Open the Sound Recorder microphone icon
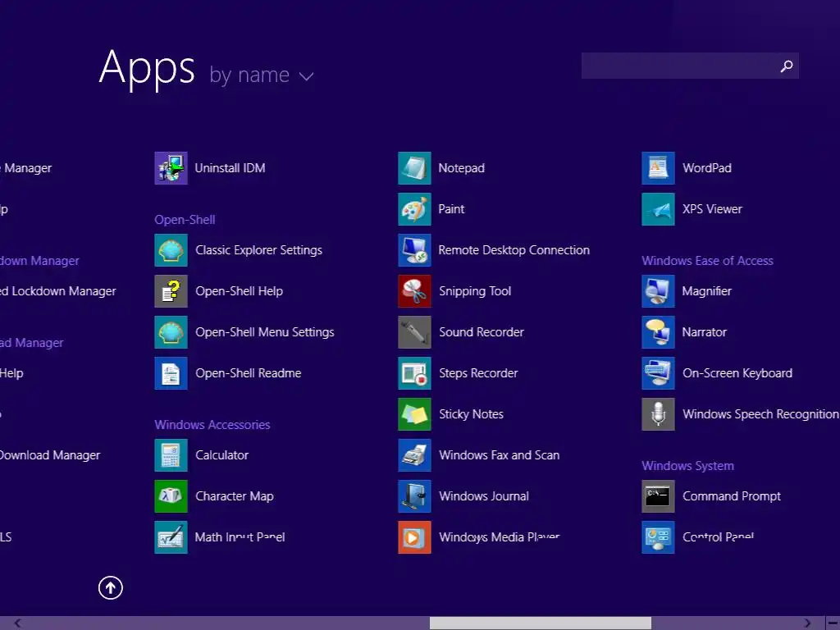Screen dimensions: 840x630 [x=414, y=332]
